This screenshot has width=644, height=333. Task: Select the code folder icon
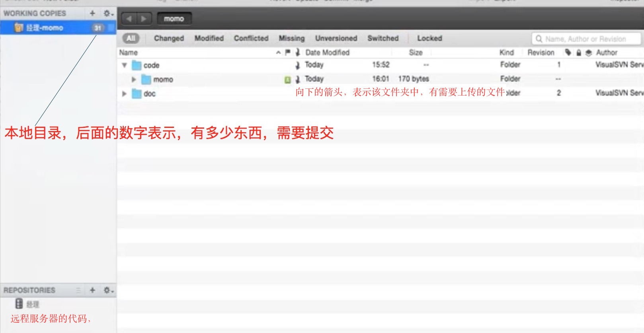137,65
